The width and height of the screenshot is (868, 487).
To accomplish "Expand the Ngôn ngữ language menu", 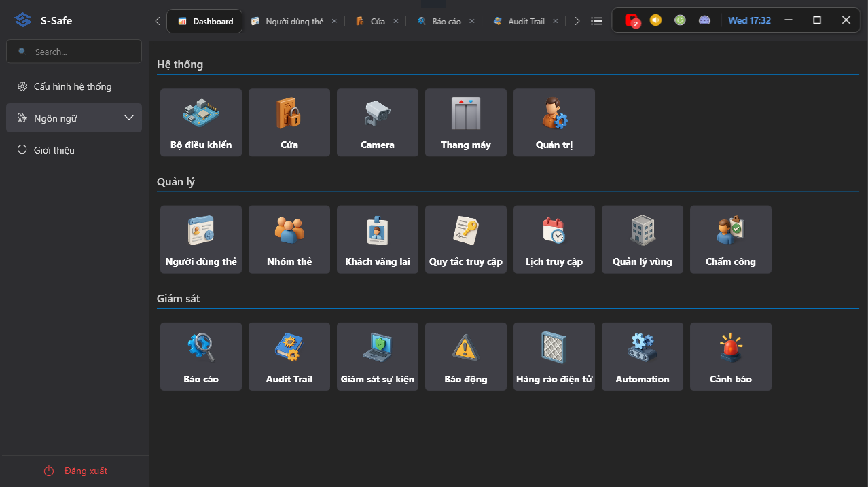I will pos(74,118).
